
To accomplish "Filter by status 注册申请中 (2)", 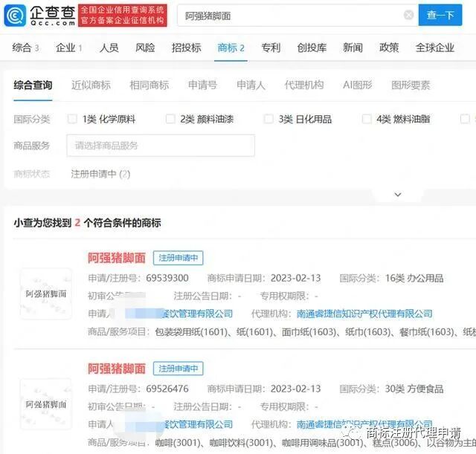I will (x=100, y=174).
